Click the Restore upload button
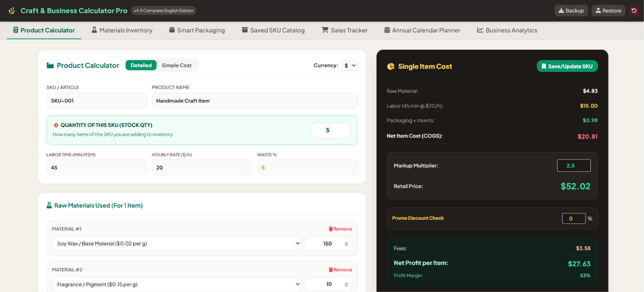644x292 pixels. point(608,11)
